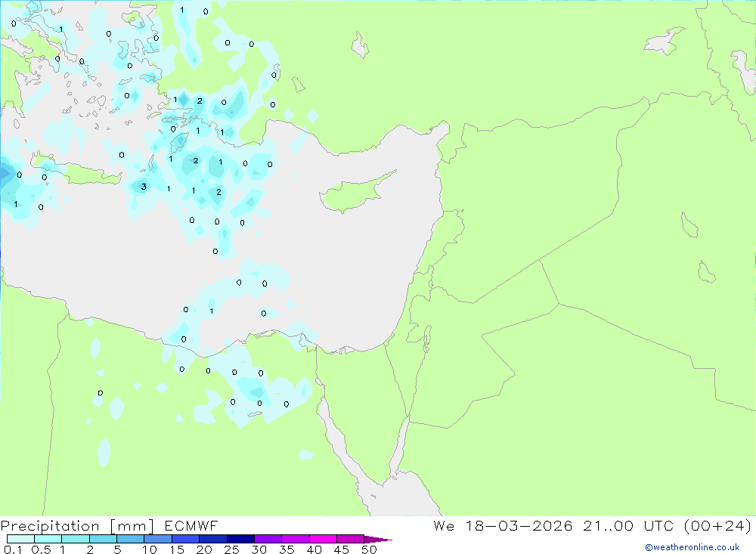Click the We 18-03-2026 date label
Viewport: 756px width, 554px height.
coord(503,526)
